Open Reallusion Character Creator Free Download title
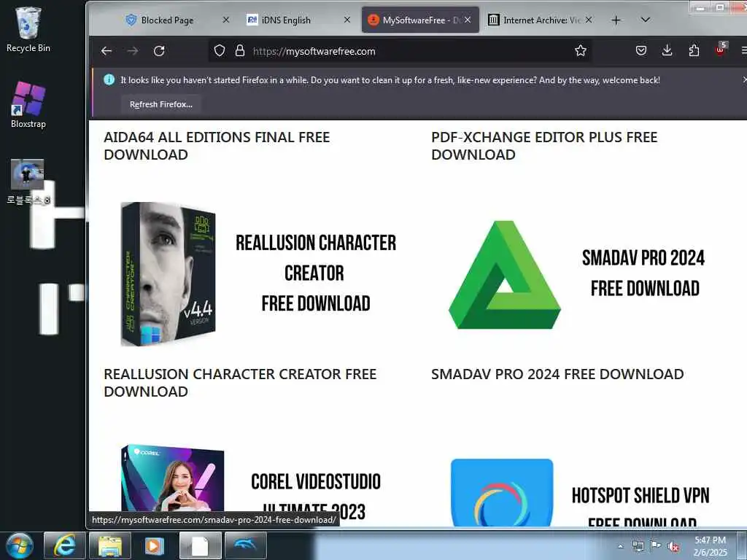The height and width of the screenshot is (560, 747). pyautogui.click(x=240, y=383)
